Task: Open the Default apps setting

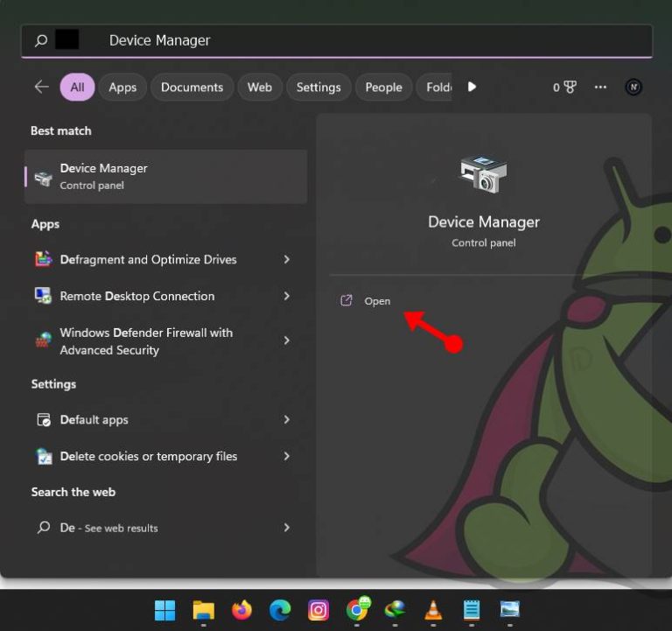Action: click(x=166, y=420)
